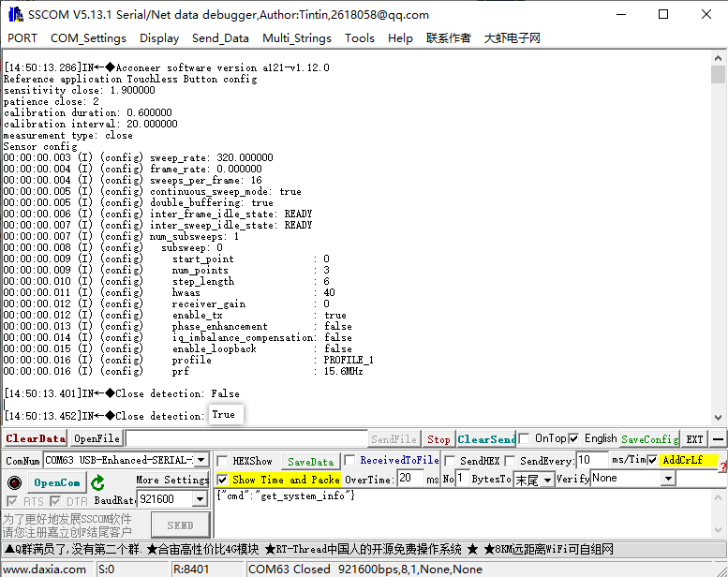
Task: Enable the OnTop checkbox
Action: pos(525,438)
